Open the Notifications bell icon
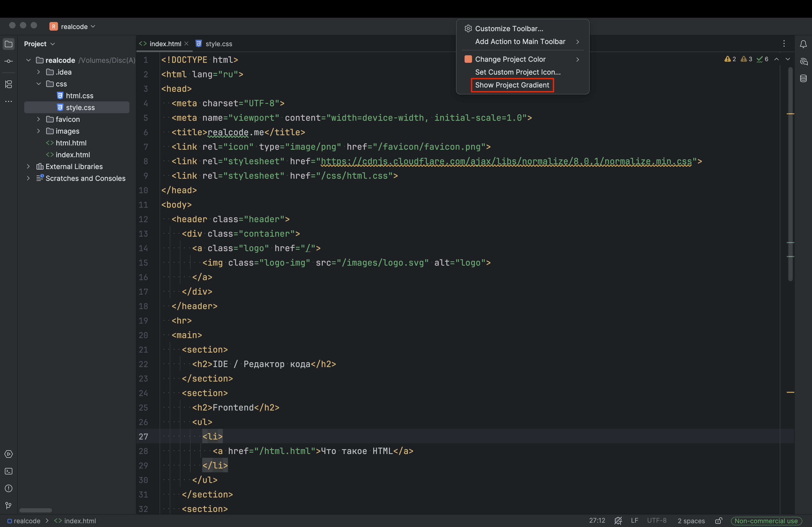This screenshot has height=527, width=812. click(x=803, y=44)
